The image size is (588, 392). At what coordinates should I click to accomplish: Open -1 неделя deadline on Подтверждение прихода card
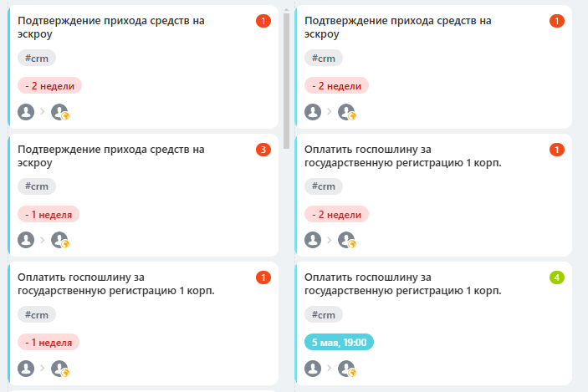pyautogui.click(x=49, y=214)
